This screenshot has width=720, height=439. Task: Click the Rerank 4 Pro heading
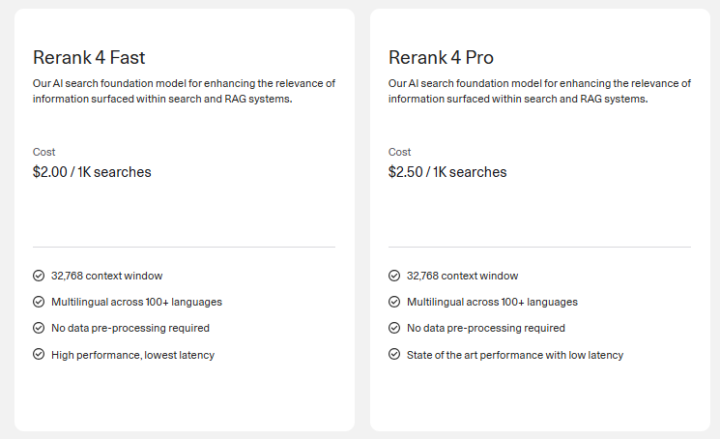pyautogui.click(x=441, y=57)
